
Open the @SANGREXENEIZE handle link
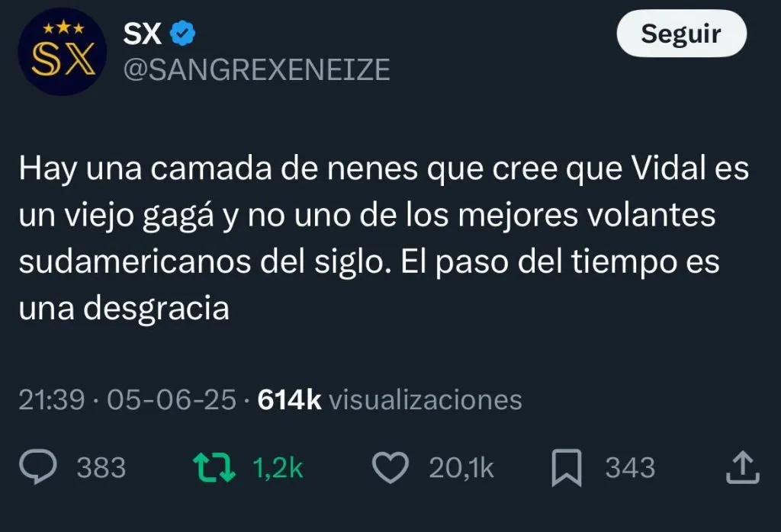tap(256, 69)
